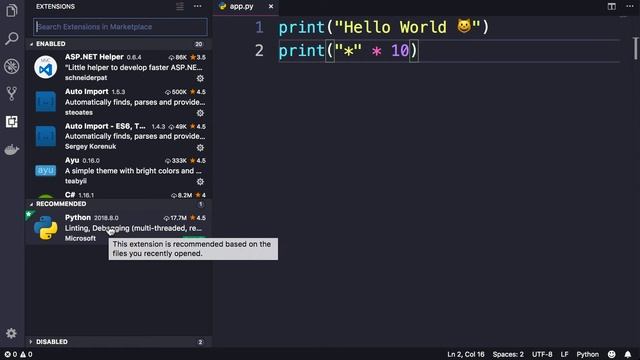
Task: Select the Extensions view icon
Action: [x=12, y=121]
